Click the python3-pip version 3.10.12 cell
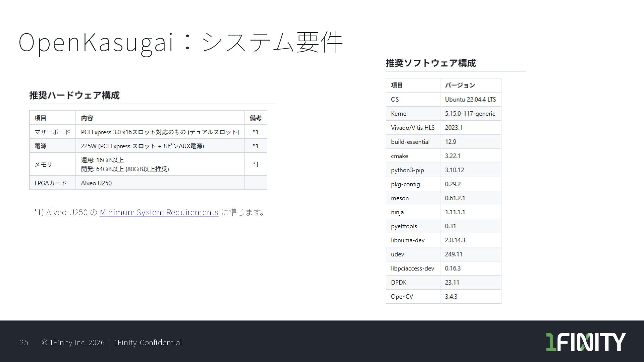The height and width of the screenshot is (362, 644). point(454,170)
